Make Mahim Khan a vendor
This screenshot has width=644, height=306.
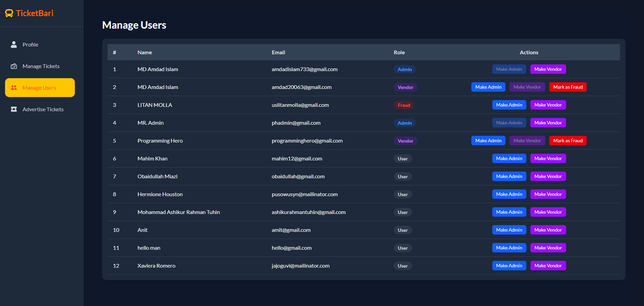click(x=548, y=158)
